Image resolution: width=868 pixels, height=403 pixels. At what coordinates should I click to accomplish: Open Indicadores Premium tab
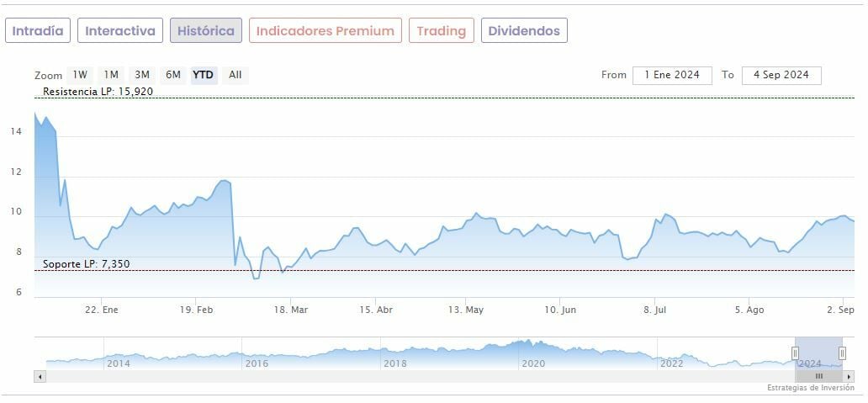[325, 31]
